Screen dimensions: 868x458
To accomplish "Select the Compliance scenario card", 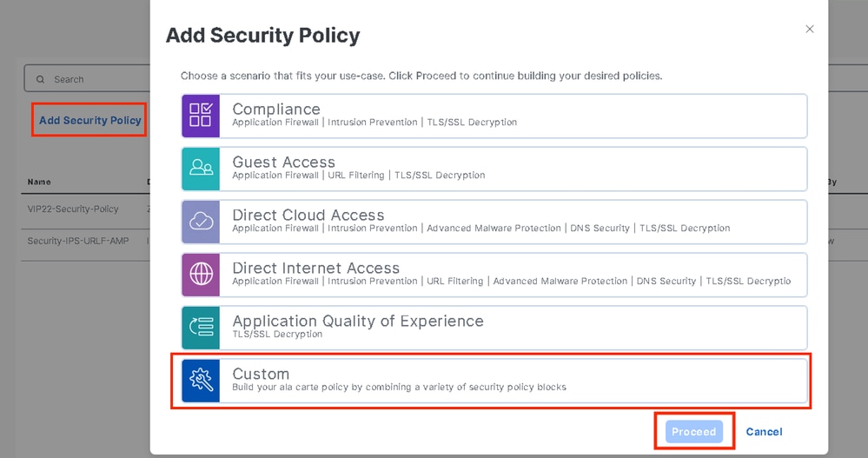I will (x=494, y=116).
